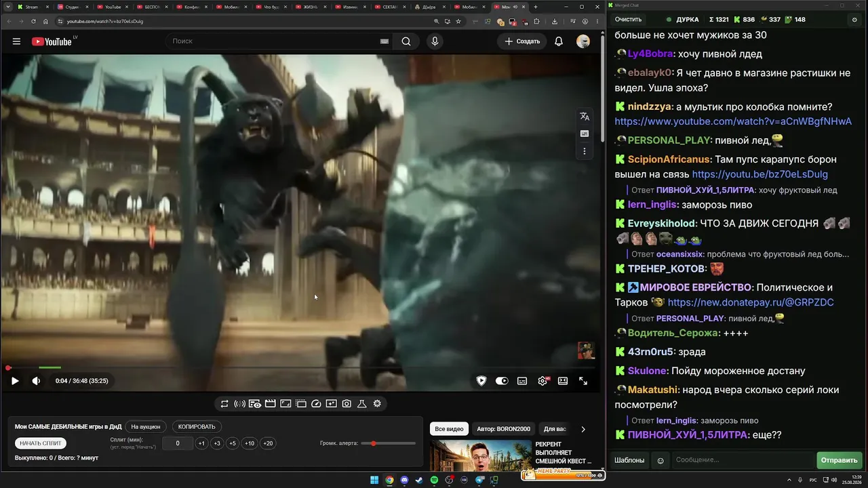Click the Очистить button in Merged Chat

click(628, 20)
